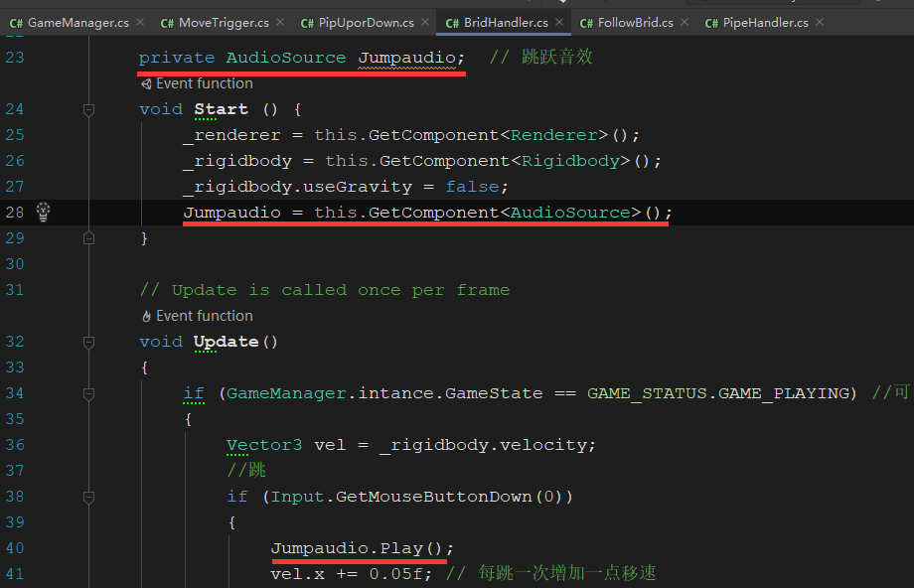The image size is (914, 588).
Task: Click the private keyword on line 23
Action: point(177,58)
